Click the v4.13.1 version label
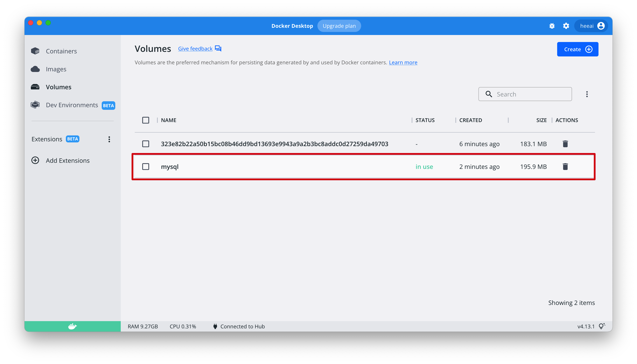637x364 pixels. (x=586, y=327)
